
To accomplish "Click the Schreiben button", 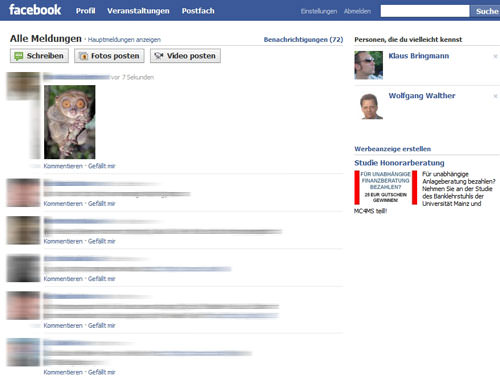I will point(39,56).
